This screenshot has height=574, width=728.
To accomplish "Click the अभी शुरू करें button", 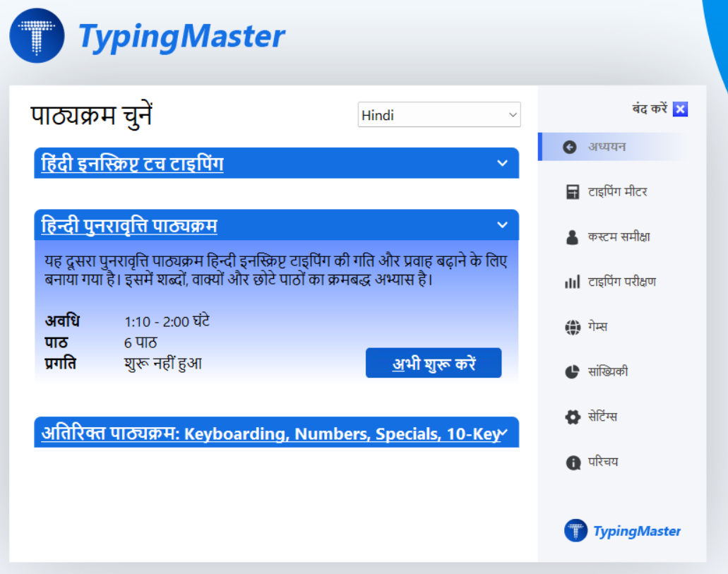I will click(434, 363).
